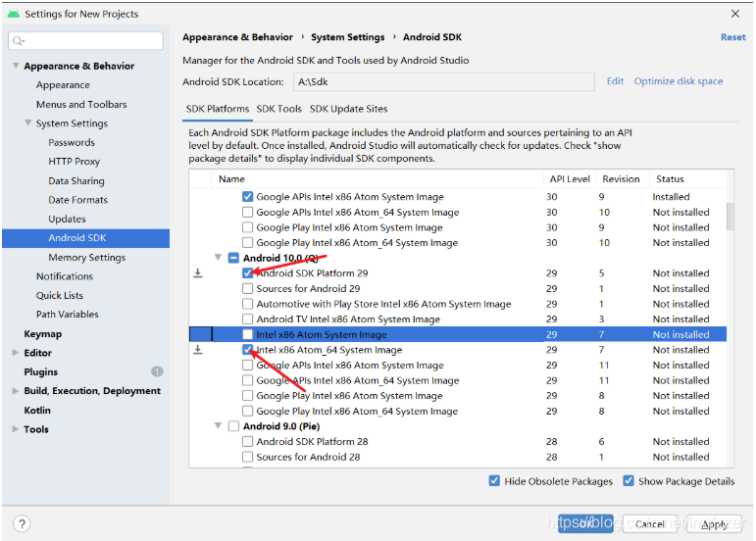
Task: Open Quick Lists settings
Action: point(59,295)
